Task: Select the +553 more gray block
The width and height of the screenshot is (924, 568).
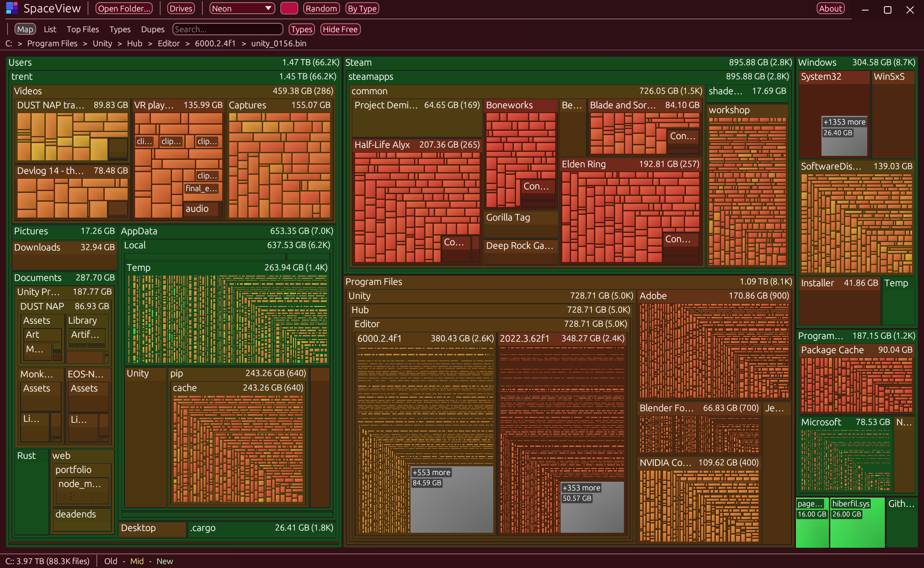Action: point(452,499)
